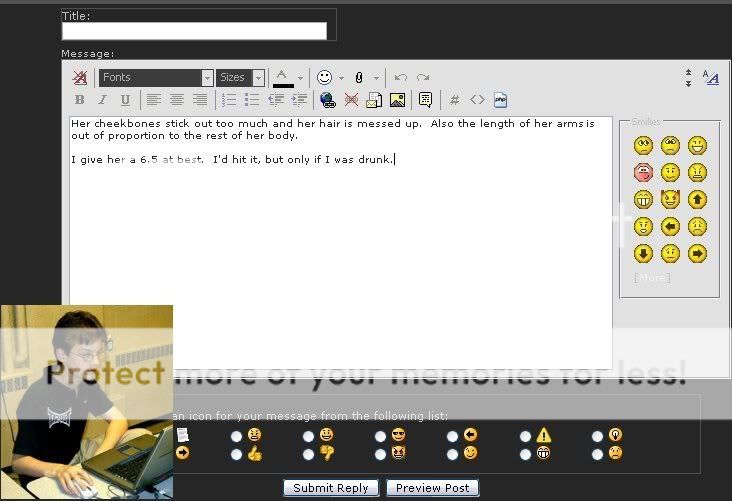This screenshot has width=732, height=501.
Task: Toggle bold formatting in the editor toolbar
Action: [80, 100]
